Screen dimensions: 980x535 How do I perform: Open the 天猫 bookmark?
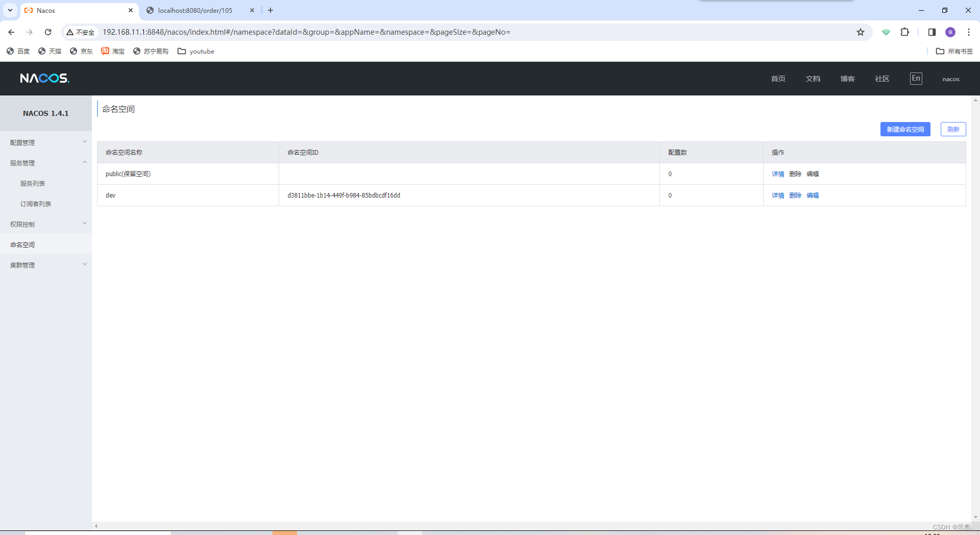[x=50, y=51]
